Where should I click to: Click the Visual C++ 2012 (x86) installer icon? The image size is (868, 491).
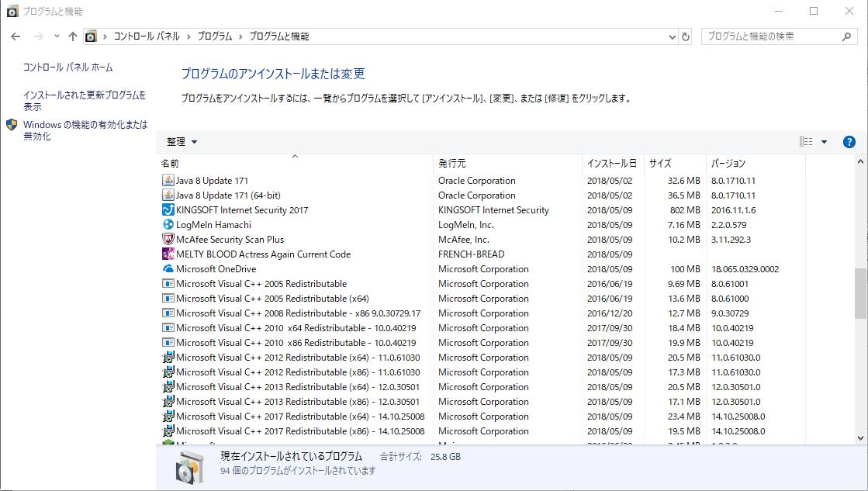[x=168, y=372]
